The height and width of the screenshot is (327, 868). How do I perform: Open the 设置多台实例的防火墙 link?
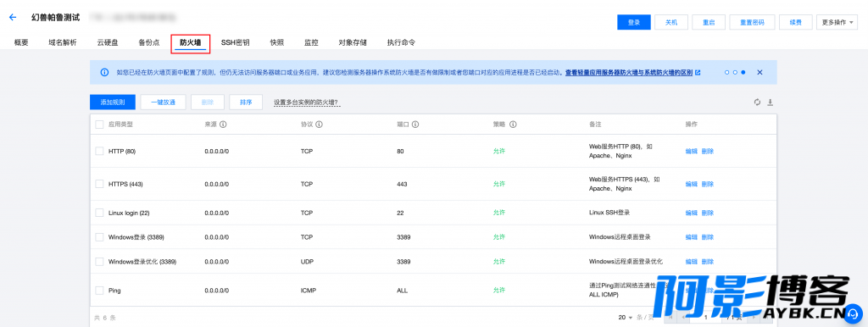306,103
